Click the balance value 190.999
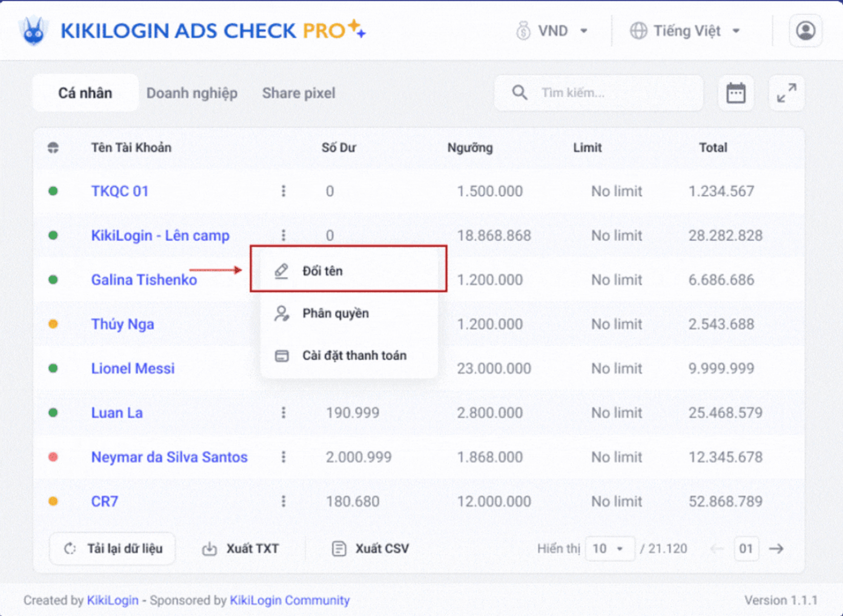This screenshot has height=616, width=843. [353, 413]
